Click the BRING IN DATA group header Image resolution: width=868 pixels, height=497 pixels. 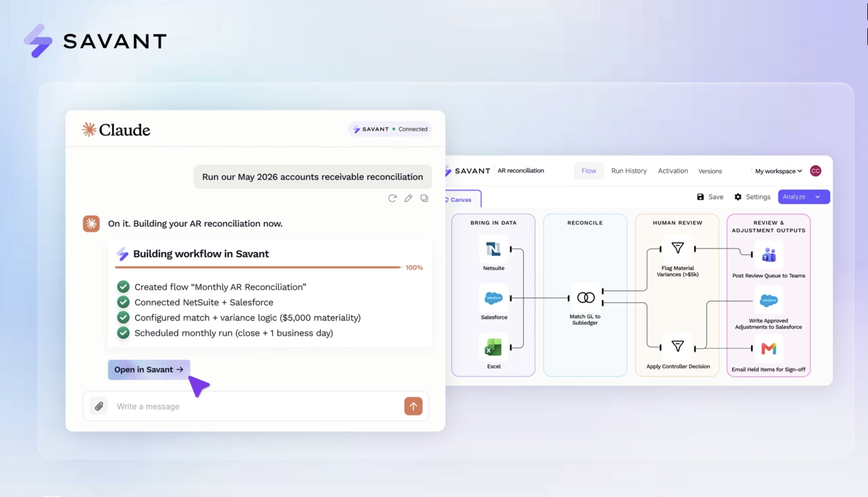point(493,222)
